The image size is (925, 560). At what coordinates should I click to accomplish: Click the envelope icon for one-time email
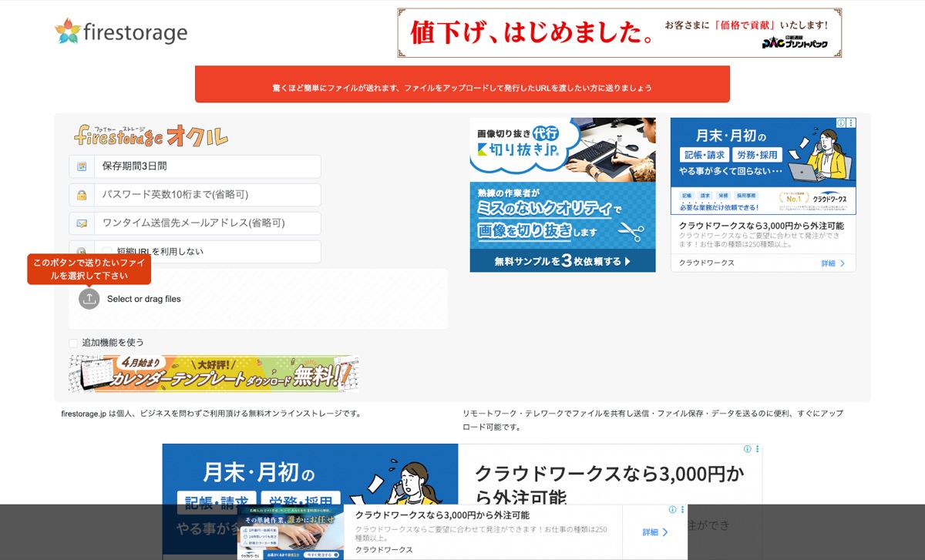pyautogui.click(x=83, y=223)
